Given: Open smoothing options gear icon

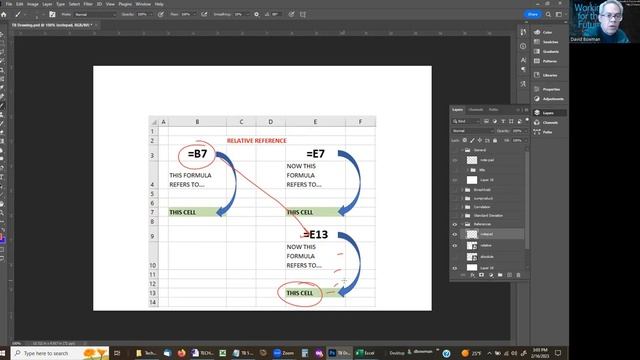Looking at the screenshot, I should (256, 14).
